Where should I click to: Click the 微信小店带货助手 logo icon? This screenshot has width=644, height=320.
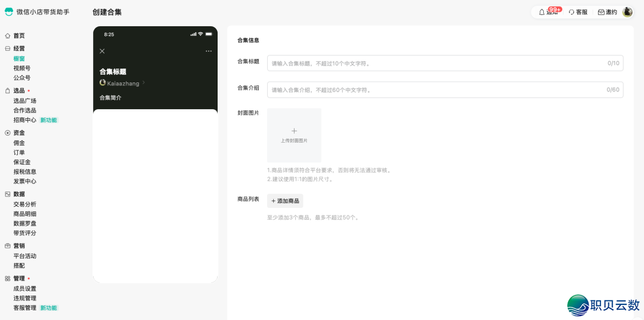(8, 12)
